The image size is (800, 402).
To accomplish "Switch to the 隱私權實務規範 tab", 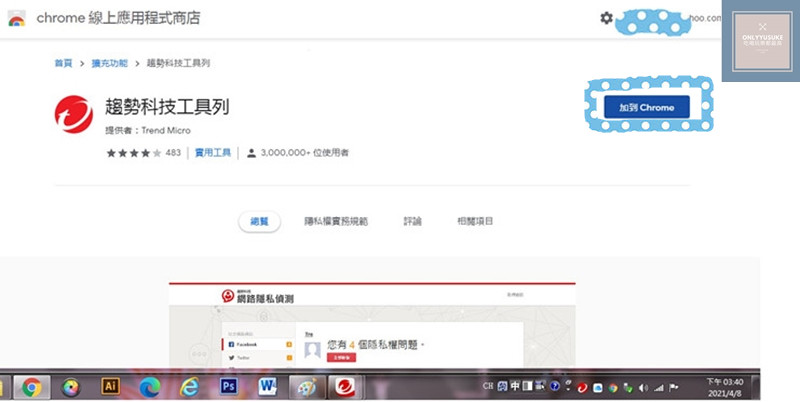I will pyautogui.click(x=336, y=221).
